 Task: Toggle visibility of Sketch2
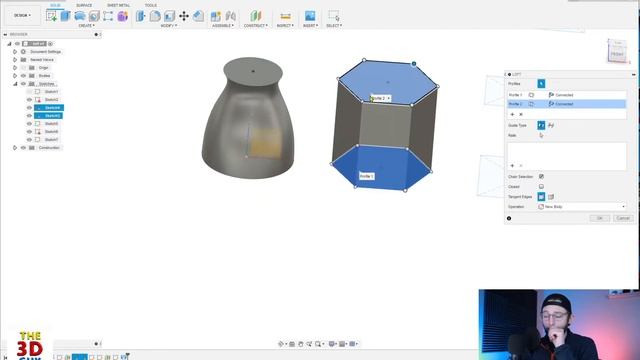tap(29, 100)
